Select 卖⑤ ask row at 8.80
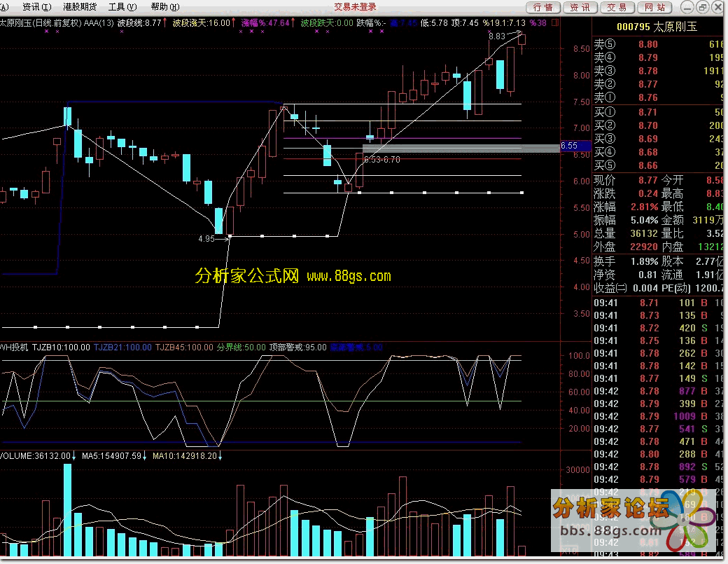728x564 pixels. 659,45
